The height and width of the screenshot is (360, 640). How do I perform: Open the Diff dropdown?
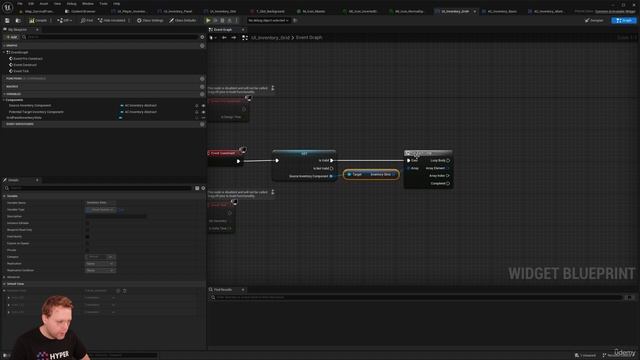click(x=65, y=20)
